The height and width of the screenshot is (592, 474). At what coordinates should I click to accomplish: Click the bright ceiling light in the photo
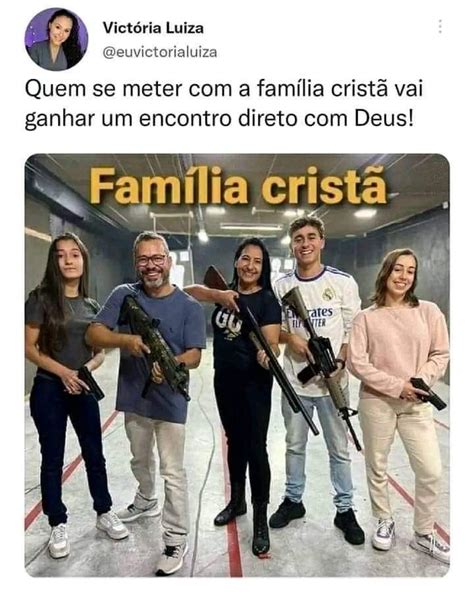[365, 213]
